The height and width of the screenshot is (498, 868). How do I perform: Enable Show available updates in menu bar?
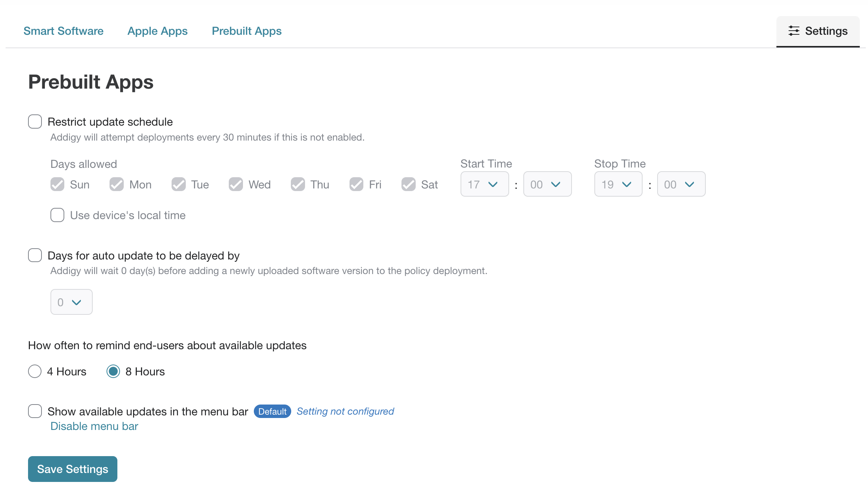[35, 411]
